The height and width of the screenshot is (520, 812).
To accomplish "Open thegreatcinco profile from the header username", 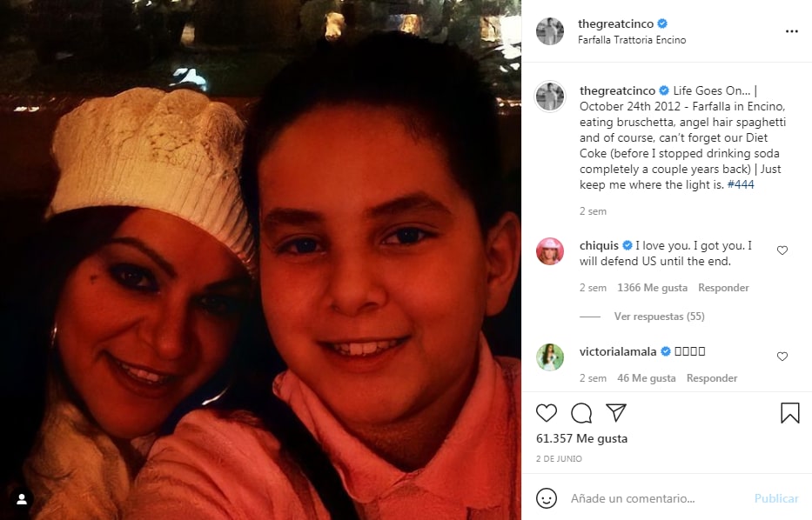I will (615, 23).
